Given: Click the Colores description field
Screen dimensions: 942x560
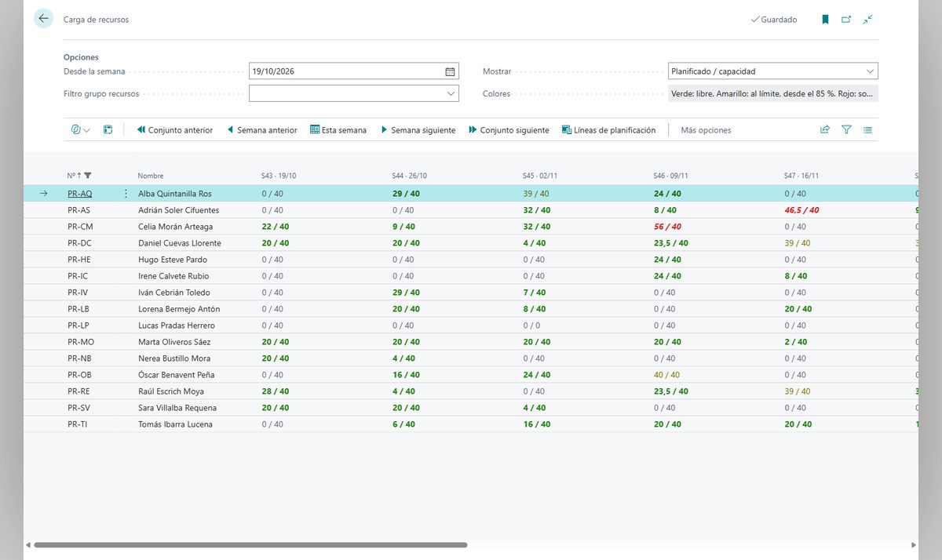Looking at the screenshot, I should pyautogui.click(x=772, y=93).
